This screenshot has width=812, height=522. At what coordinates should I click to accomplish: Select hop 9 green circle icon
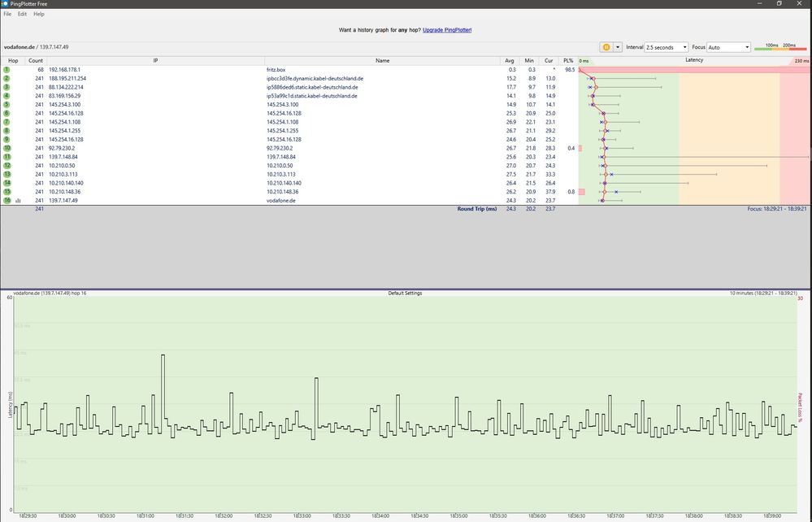(7, 139)
